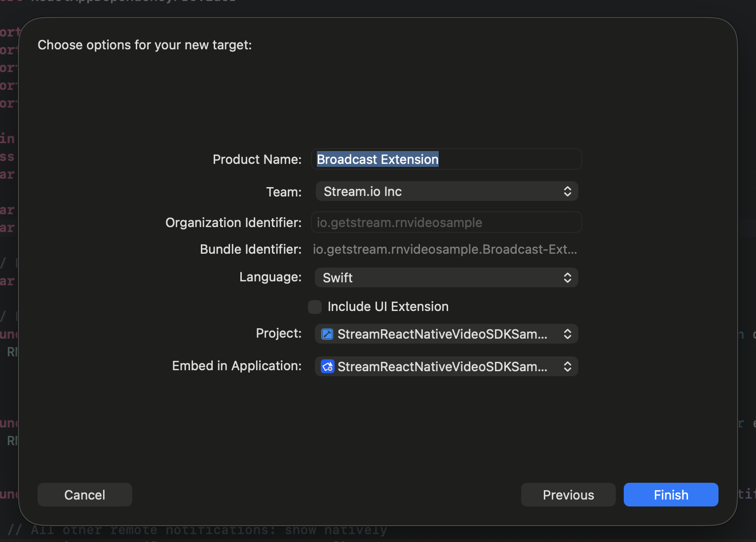Screen dimensions: 756x542
Task: Click the 'Embed in Application:' label
Action: click(237, 366)
